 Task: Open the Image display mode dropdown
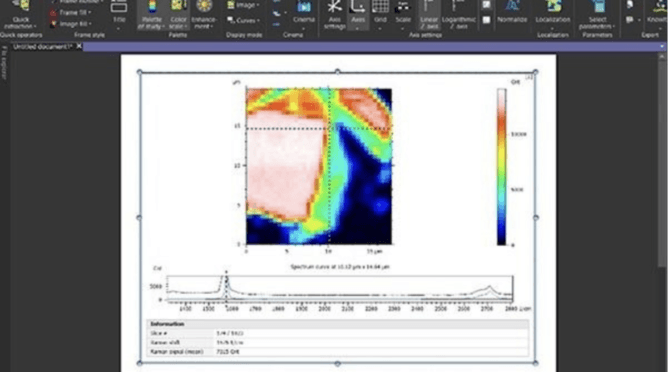coord(243,5)
